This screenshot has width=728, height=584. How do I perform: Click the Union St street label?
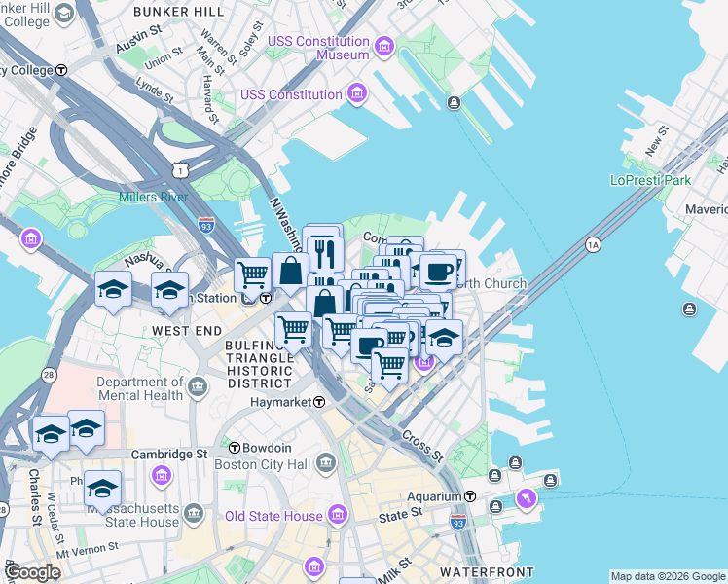click(x=164, y=58)
